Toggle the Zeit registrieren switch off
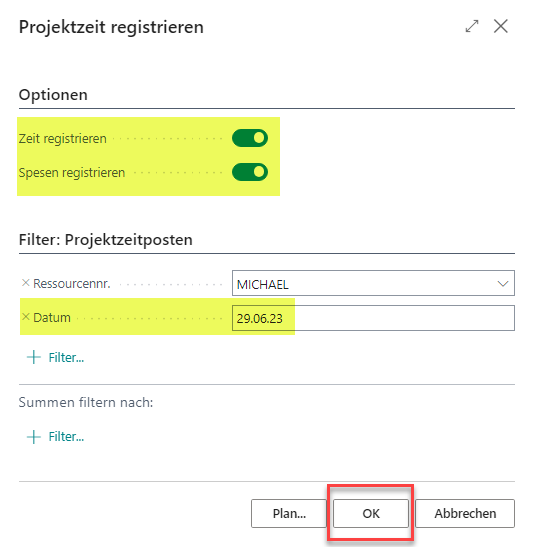Screen dimensions: 535x547 250,138
